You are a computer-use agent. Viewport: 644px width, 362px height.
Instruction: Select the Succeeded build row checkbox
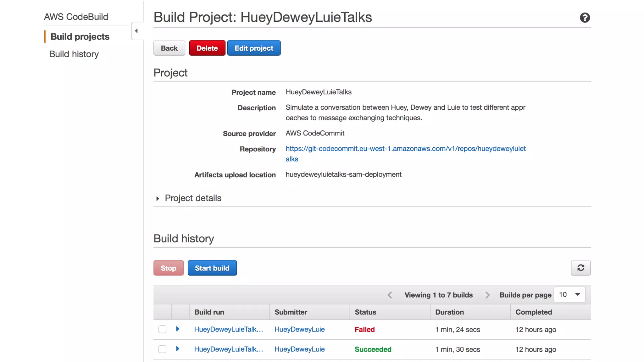click(162, 349)
